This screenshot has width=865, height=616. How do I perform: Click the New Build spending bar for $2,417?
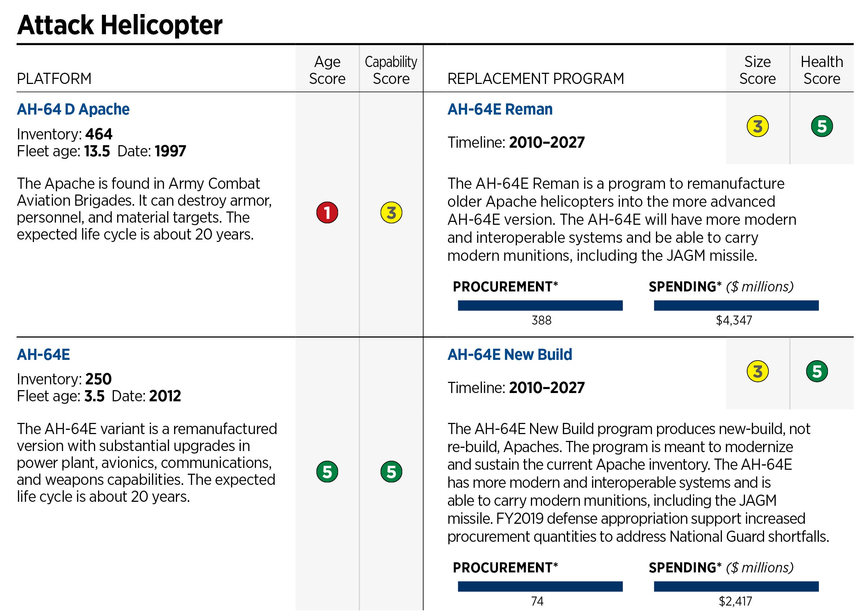[x=736, y=586]
